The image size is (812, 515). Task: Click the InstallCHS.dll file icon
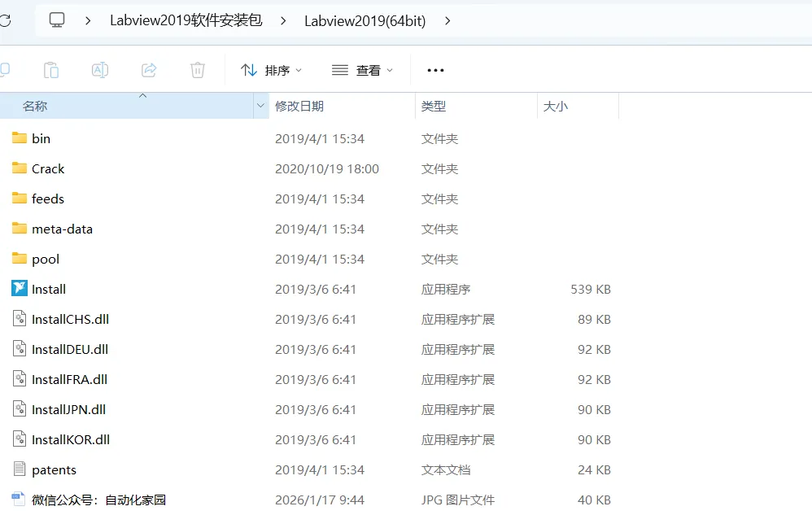[20, 318]
